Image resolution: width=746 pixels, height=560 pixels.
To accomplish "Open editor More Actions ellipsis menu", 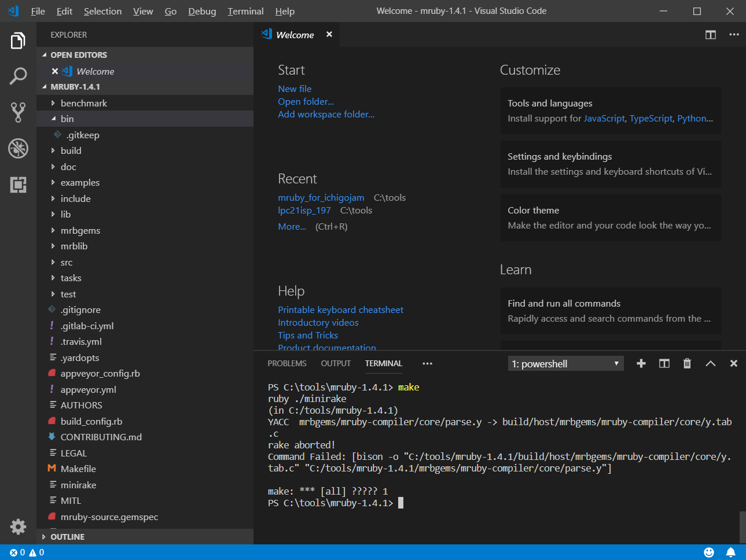I will tap(734, 35).
